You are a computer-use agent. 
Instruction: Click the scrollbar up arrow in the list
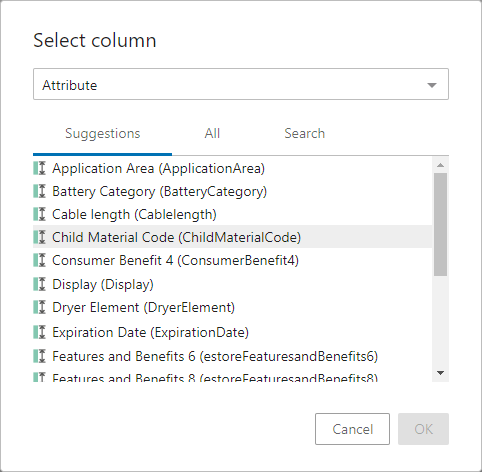coord(440,165)
